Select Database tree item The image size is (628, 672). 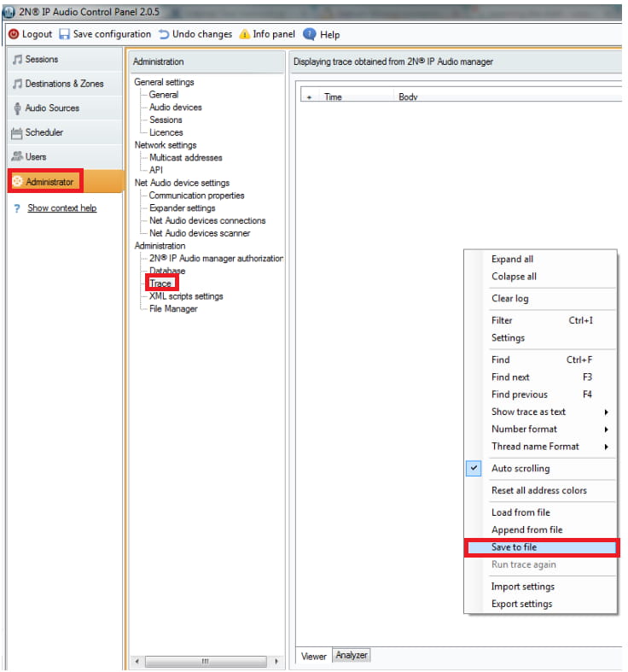[167, 271]
